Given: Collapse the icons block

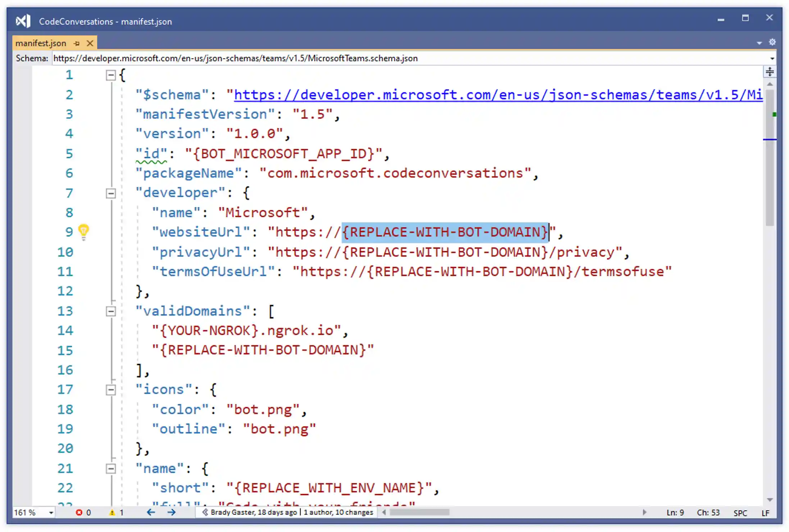Looking at the screenshot, I should [x=111, y=390].
